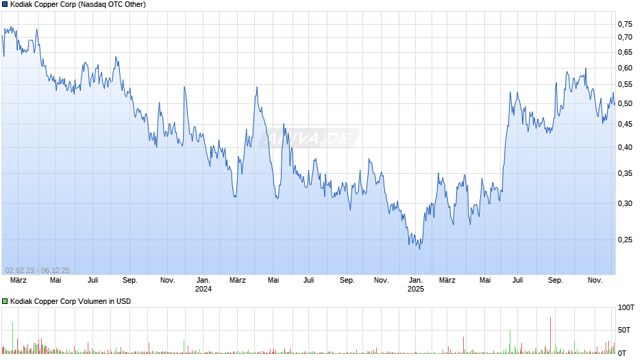Click the 0,50 price axis label
The width and height of the screenshot is (644, 360).
[x=625, y=103]
